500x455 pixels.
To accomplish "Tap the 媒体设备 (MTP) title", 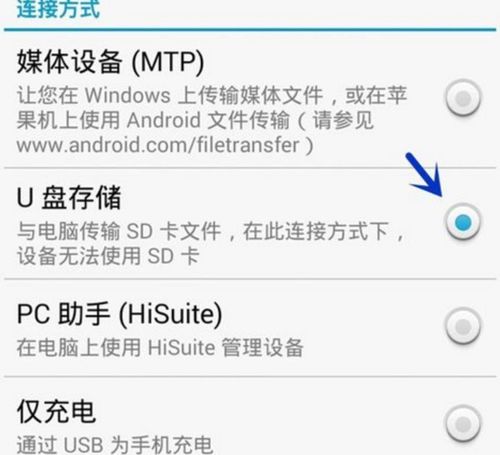I will tap(110, 62).
